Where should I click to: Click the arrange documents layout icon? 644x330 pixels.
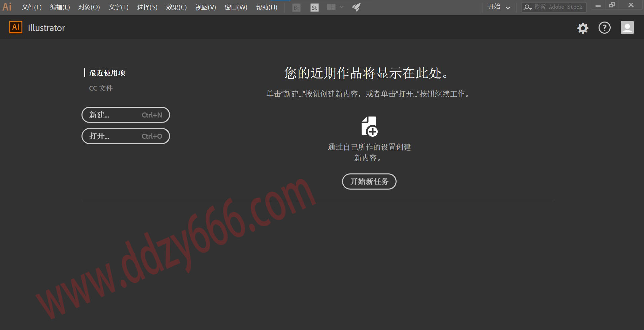click(331, 7)
